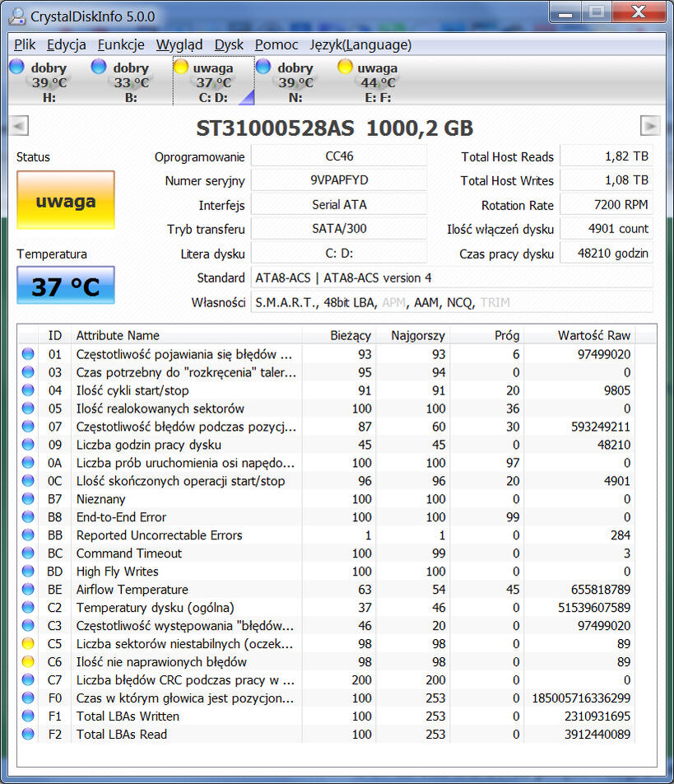Click status orb of attribute 05 realokowanych sektorów

click(28, 408)
